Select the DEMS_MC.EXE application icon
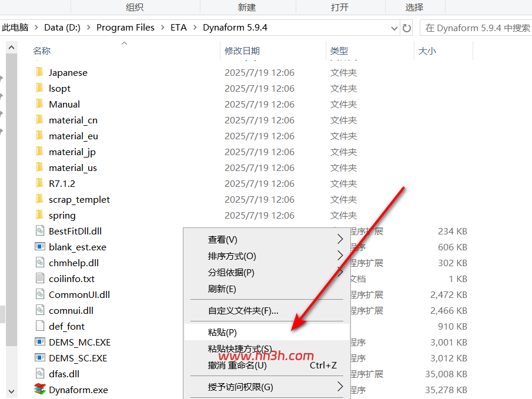Image resolution: width=532 pixels, height=399 pixels. pos(40,341)
